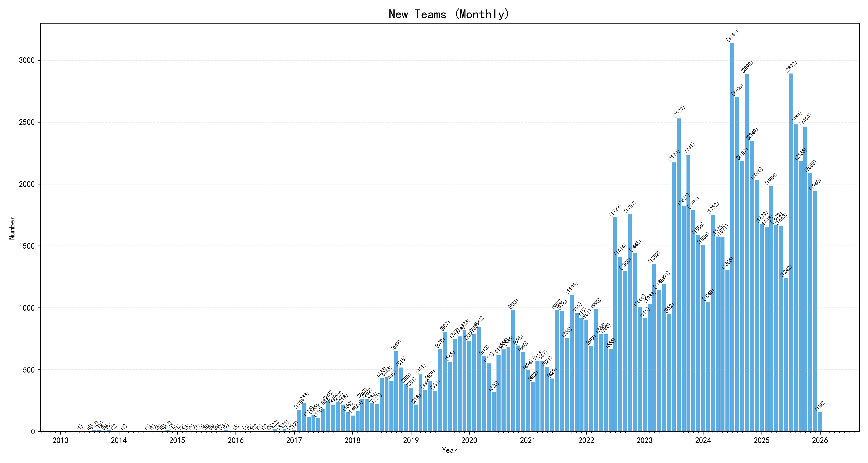Click the last bar labeled 158

coord(820,422)
